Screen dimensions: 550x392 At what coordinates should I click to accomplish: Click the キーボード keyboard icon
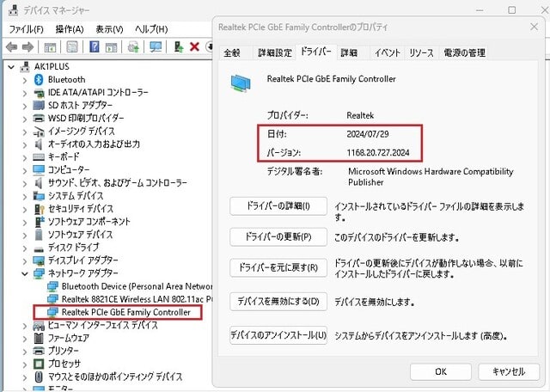point(39,156)
